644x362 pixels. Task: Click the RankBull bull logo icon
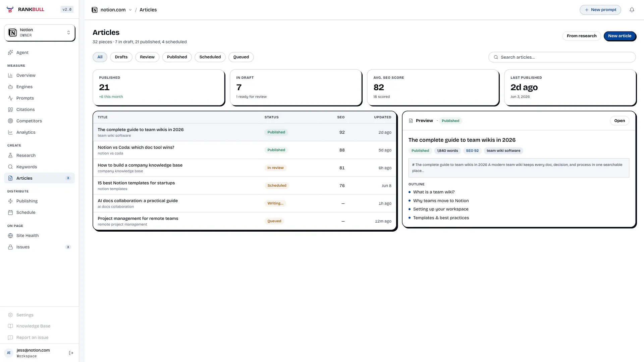10,9
